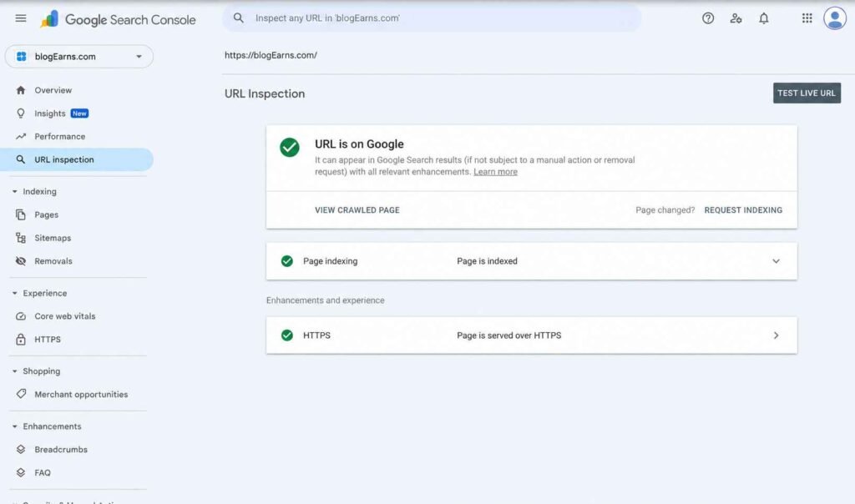Collapse the Shopping section

15,371
